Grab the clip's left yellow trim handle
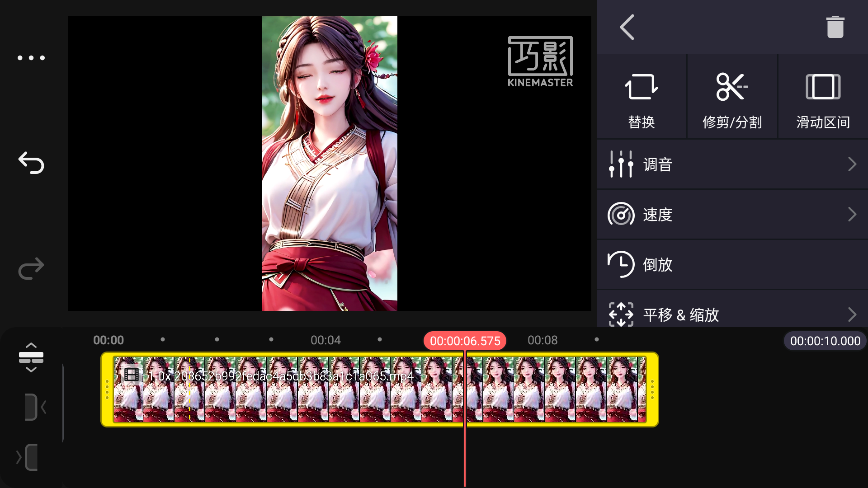This screenshot has width=868, height=488. click(107, 389)
